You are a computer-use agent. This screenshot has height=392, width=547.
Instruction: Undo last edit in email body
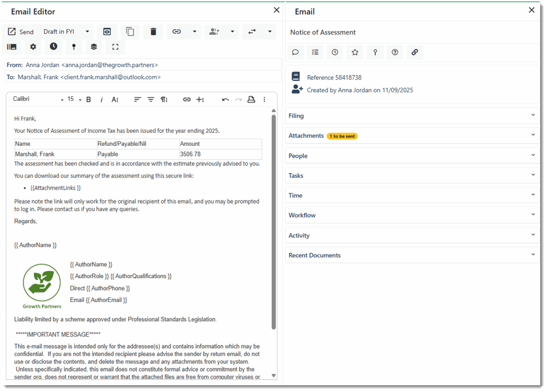click(x=225, y=100)
